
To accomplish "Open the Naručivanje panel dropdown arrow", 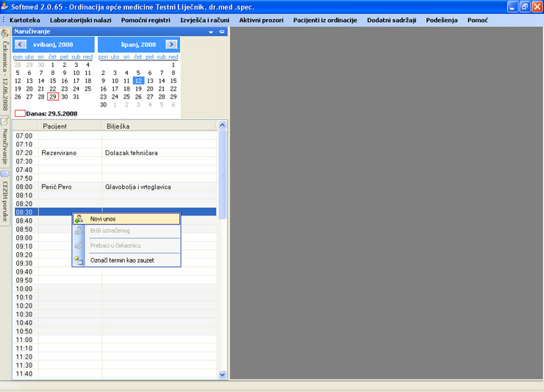I will [211, 32].
